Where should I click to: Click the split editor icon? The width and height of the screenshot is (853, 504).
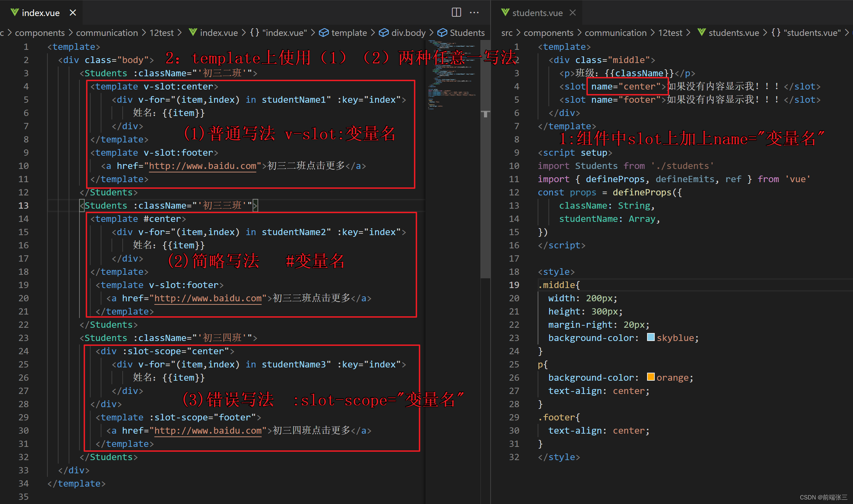click(456, 13)
